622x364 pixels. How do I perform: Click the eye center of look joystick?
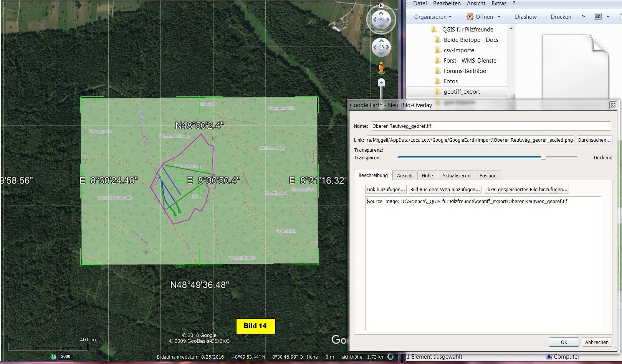click(381, 20)
